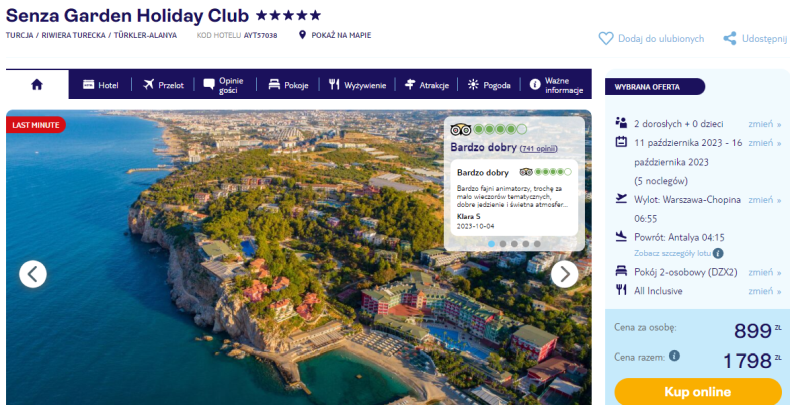Buy the offer with Kup online

(698, 391)
